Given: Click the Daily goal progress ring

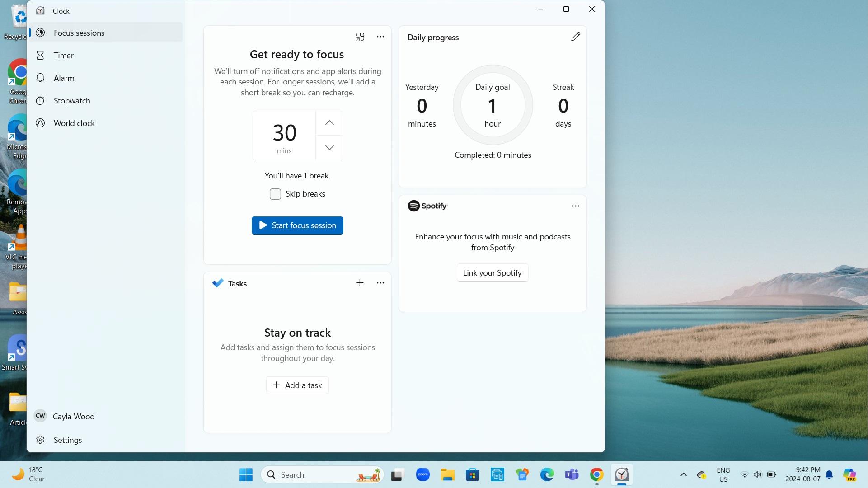Looking at the screenshot, I should [x=493, y=105].
